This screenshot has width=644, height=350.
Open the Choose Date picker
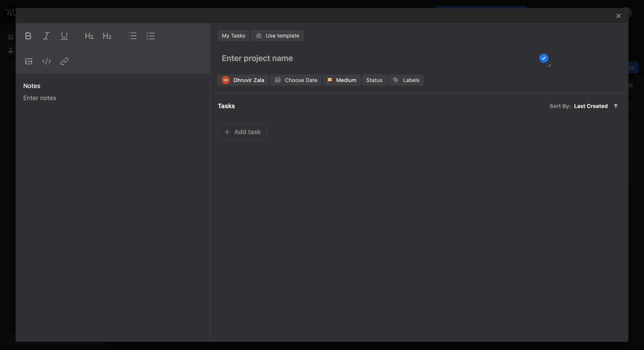(x=296, y=80)
